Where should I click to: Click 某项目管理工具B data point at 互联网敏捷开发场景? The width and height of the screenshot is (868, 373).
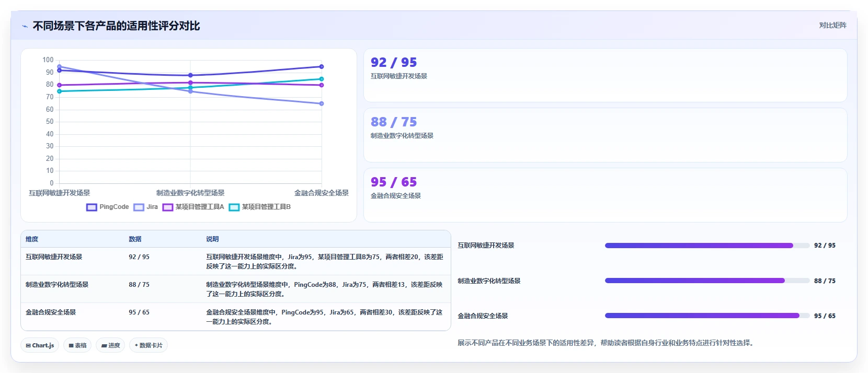(59, 91)
